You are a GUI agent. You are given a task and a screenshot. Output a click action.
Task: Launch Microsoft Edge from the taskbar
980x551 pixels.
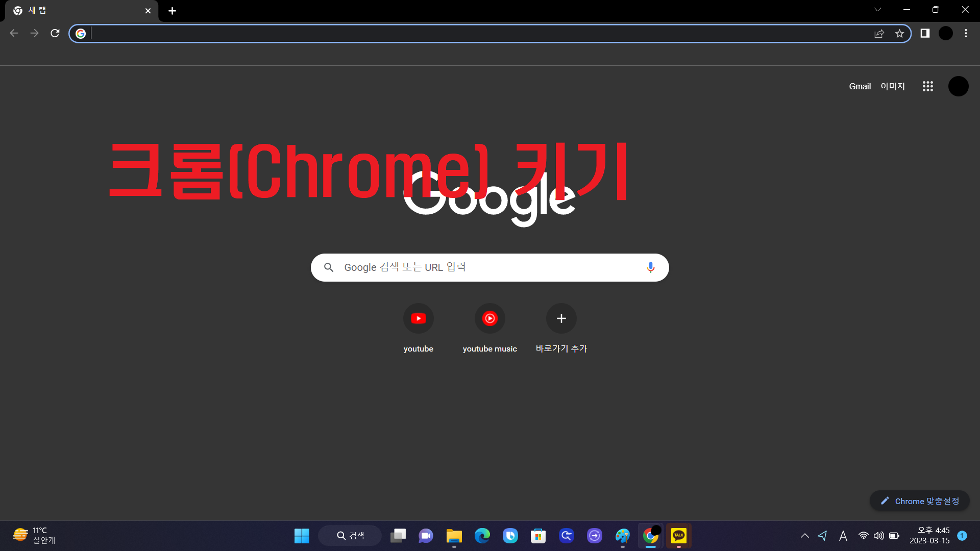pyautogui.click(x=482, y=536)
